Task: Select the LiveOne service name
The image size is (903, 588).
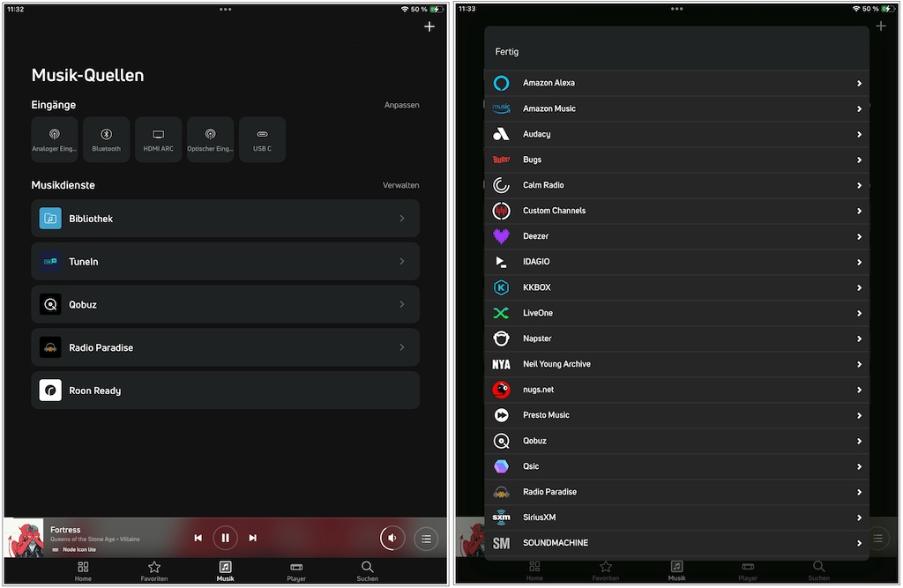Action: pos(538,313)
